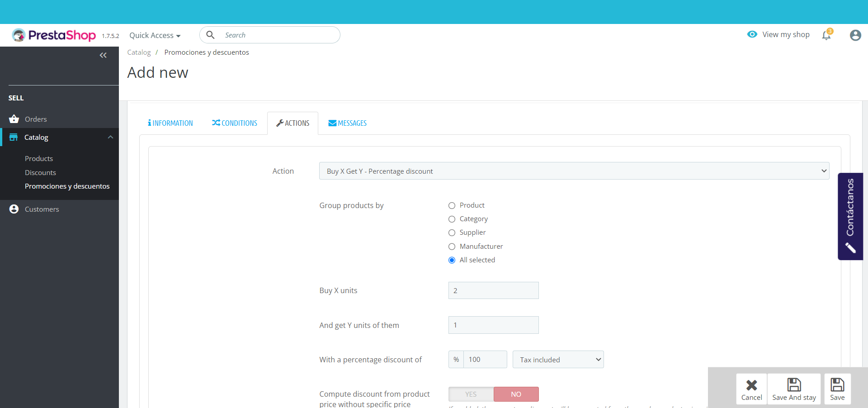This screenshot has height=408, width=868.
Task: Set compute discount toggle to NO
Action: click(516, 394)
